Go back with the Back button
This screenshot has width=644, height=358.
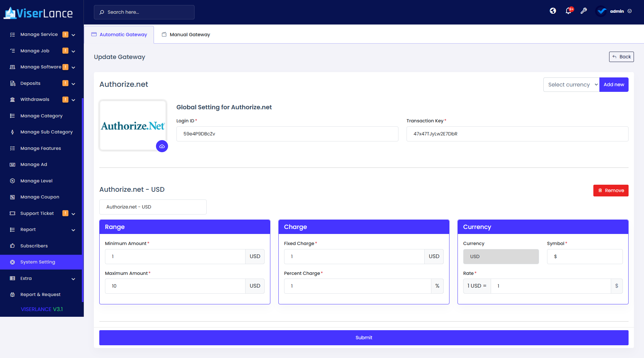coord(622,57)
